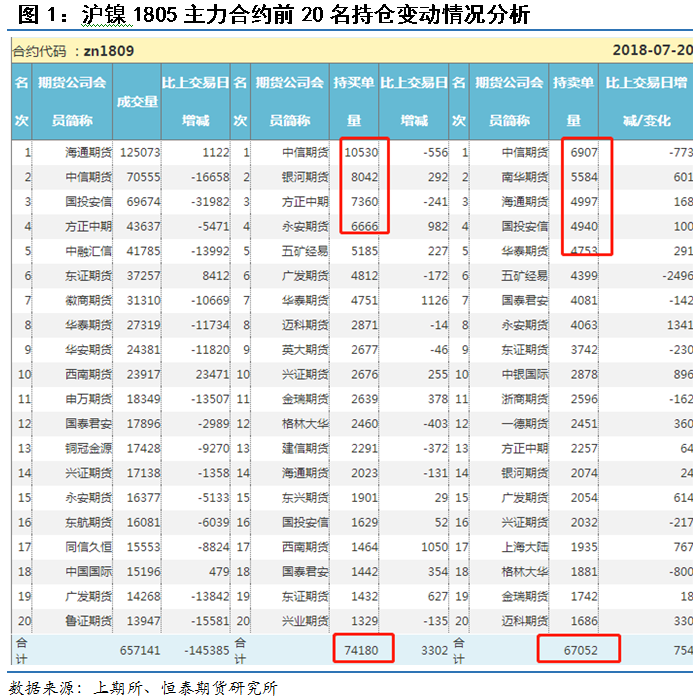
Task: Select total long position 74180
Action: point(361,651)
